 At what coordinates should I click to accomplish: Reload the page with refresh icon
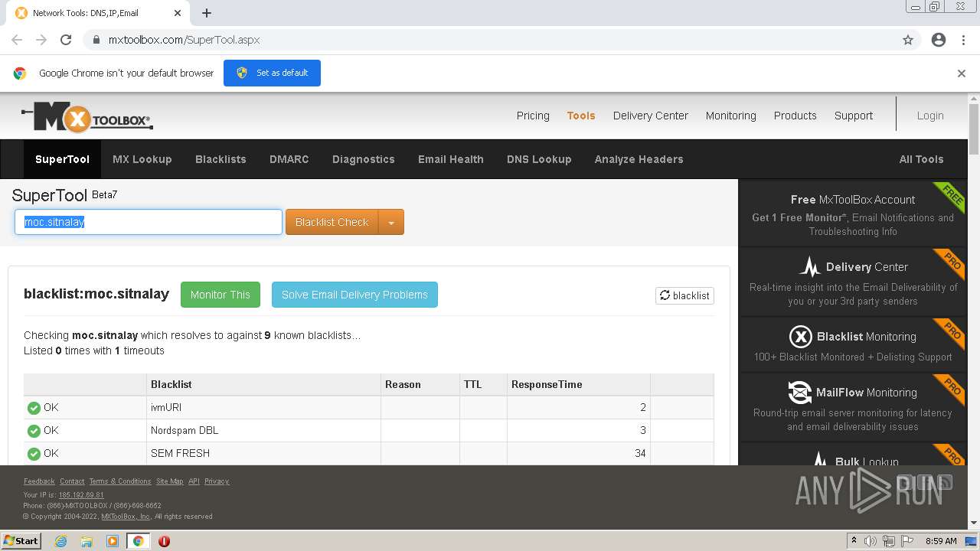tap(66, 40)
